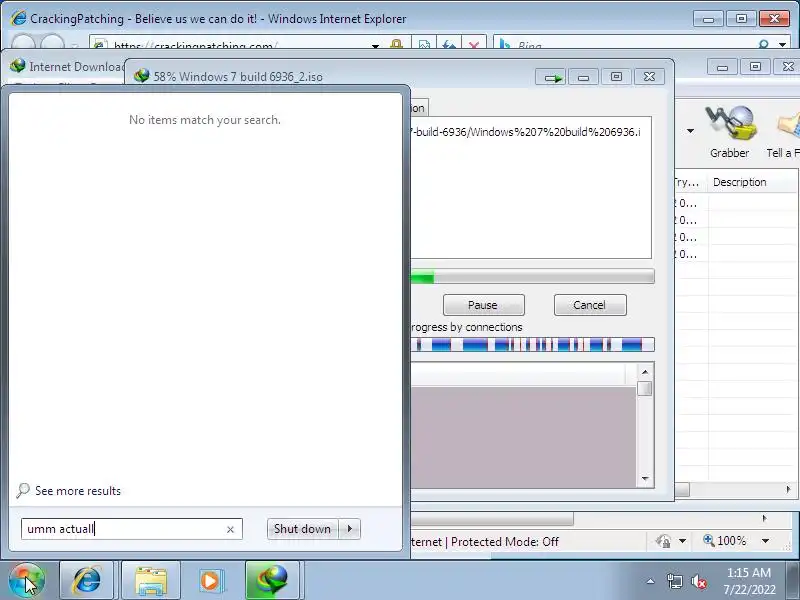This screenshot has height=600, width=800.
Task: Click the network icon in system tray
Action: coord(674,582)
